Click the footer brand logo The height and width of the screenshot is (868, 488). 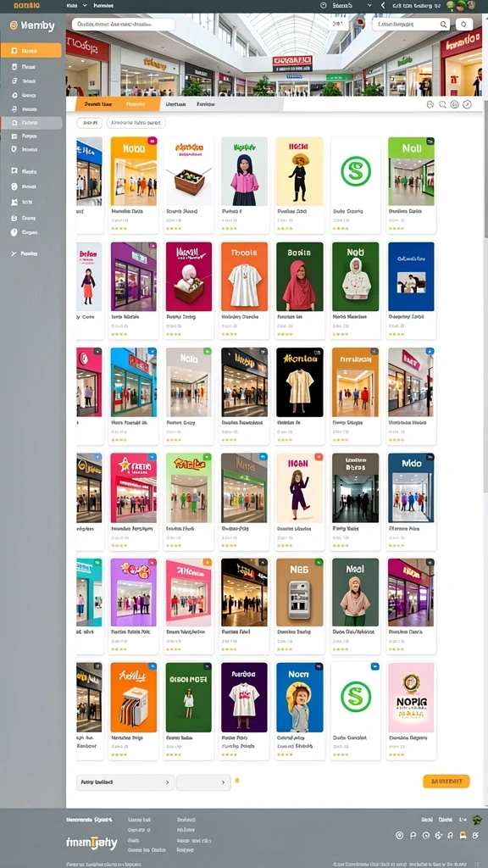(91, 843)
